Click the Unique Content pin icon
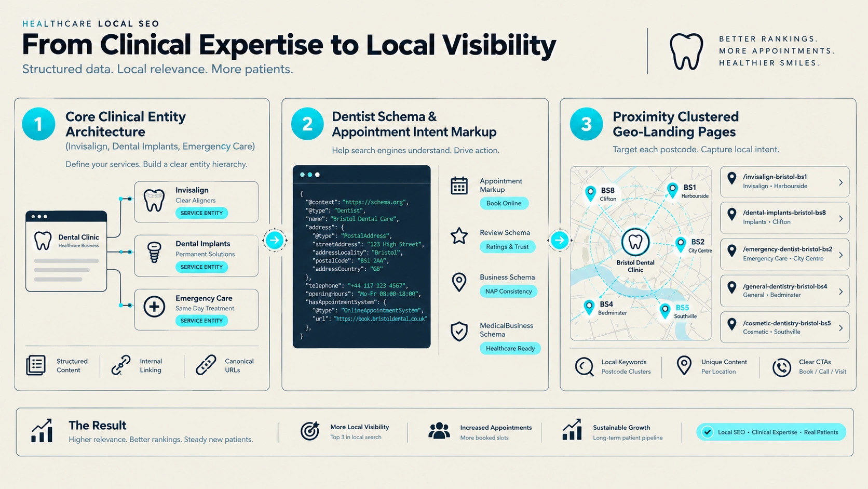868x489 pixels. pyautogui.click(x=684, y=365)
